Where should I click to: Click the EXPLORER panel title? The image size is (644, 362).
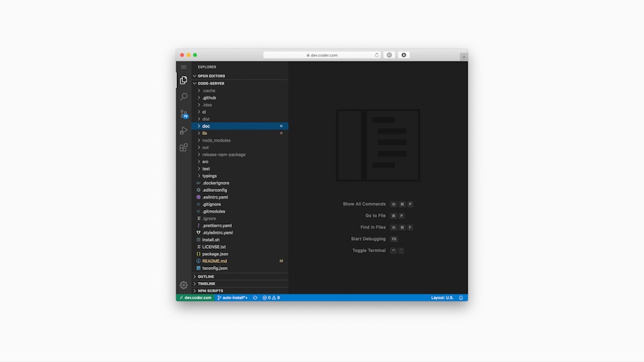(207, 67)
